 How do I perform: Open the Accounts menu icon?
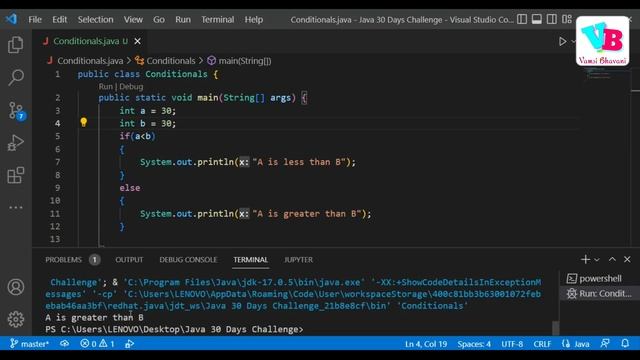click(x=16, y=287)
